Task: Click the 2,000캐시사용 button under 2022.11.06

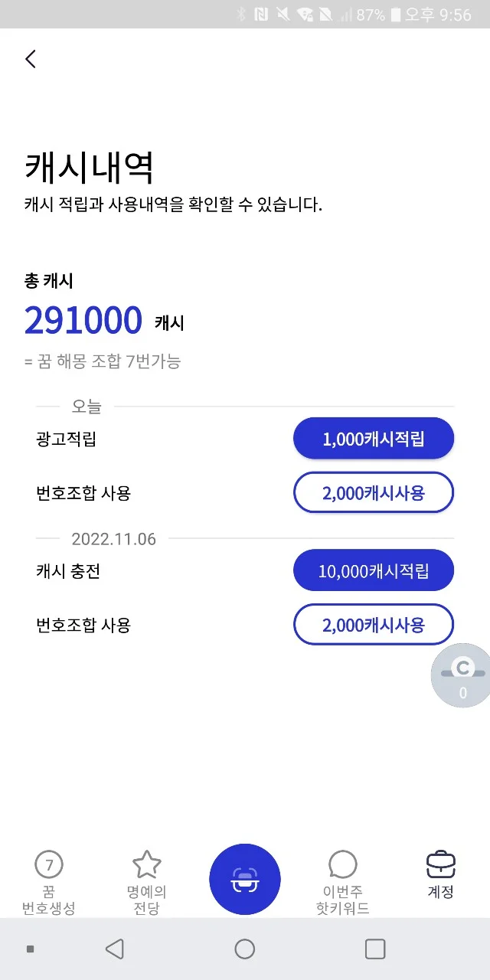Action: [x=373, y=624]
